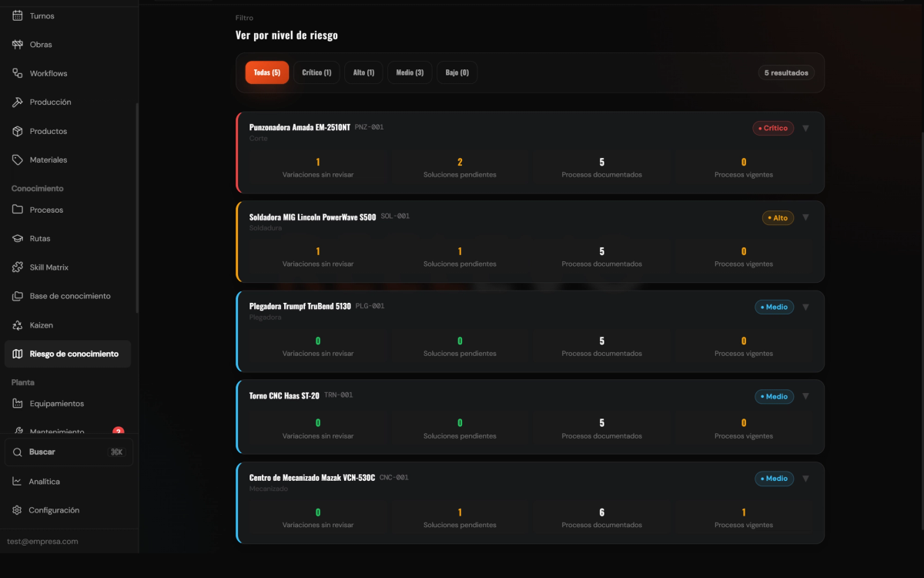Expand Punzonadora Amada EM-2510NT card
This screenshot has width=924, height=578.
tap(805, 128)
